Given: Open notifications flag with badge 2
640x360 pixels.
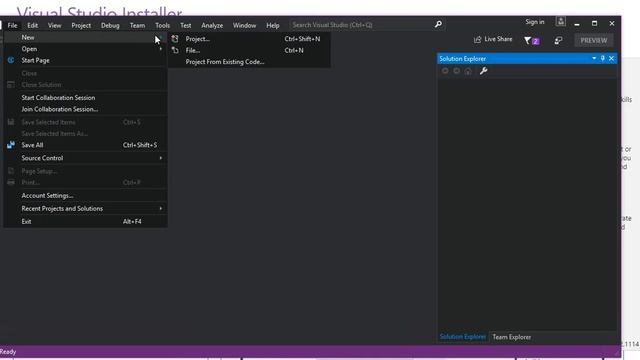Looking at the screenshot, I should (531, 40).
